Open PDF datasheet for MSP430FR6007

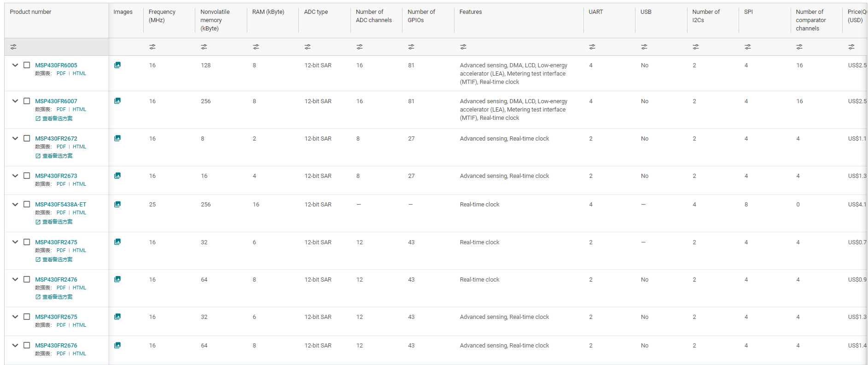[x=61, y=109]
